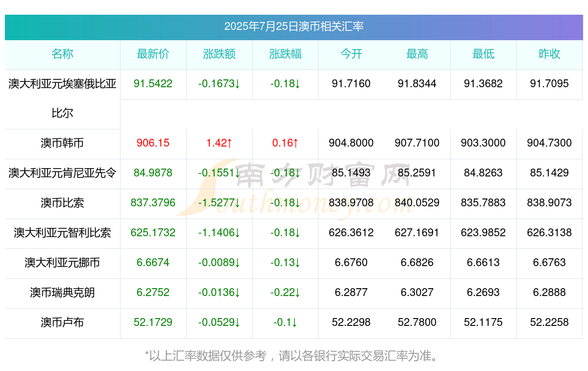
Task: Select latest price 84.9878
Action: pyautogui.click(x=153, y=173)
